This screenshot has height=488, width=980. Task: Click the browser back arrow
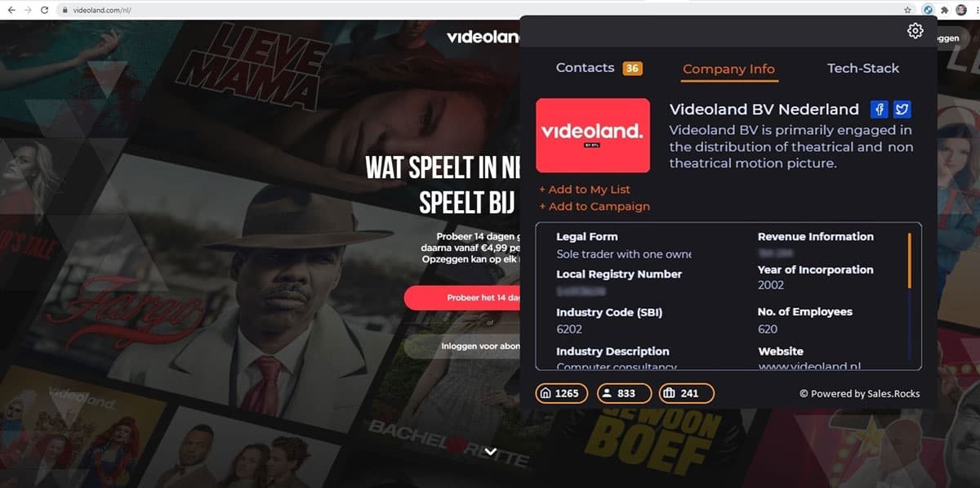click(x=11, y=10)
